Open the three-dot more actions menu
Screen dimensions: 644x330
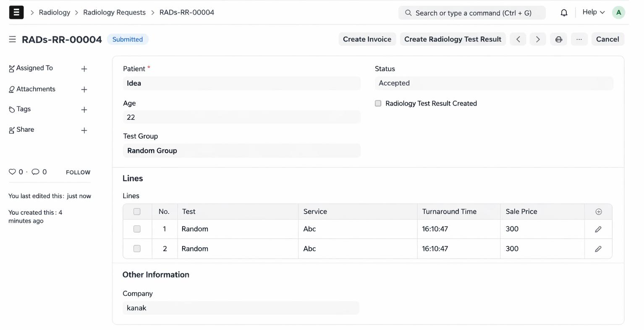[579, 39]
